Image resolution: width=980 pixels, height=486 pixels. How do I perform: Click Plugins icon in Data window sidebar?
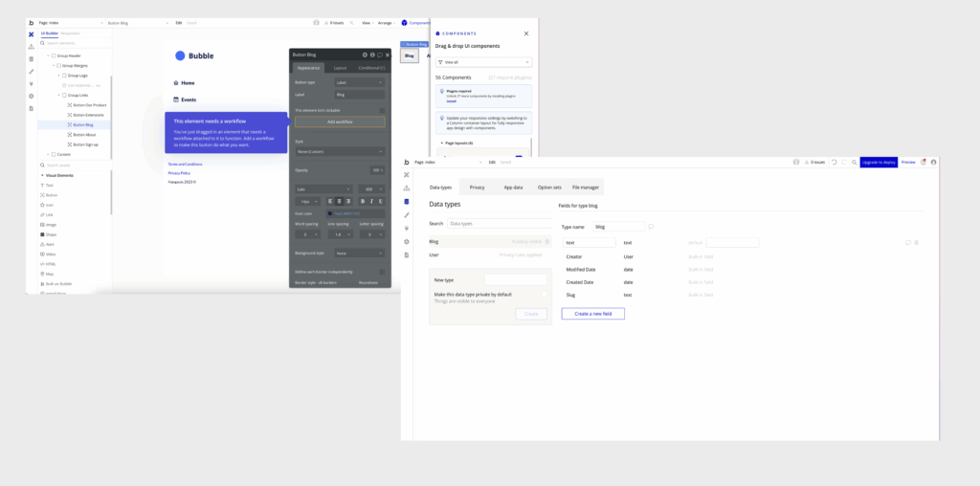(407, 228)
